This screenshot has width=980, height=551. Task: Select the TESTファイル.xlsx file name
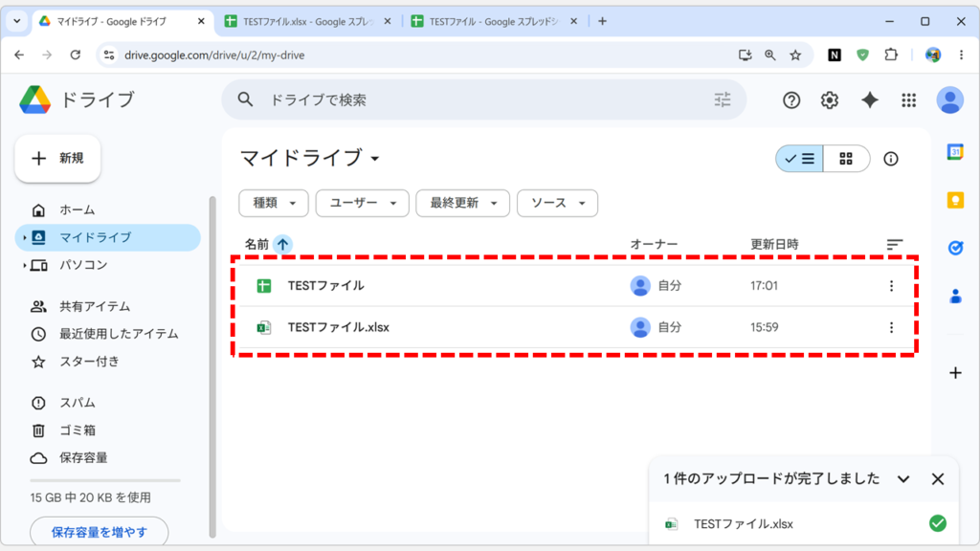pyautogui.click(x=339, y=327)
